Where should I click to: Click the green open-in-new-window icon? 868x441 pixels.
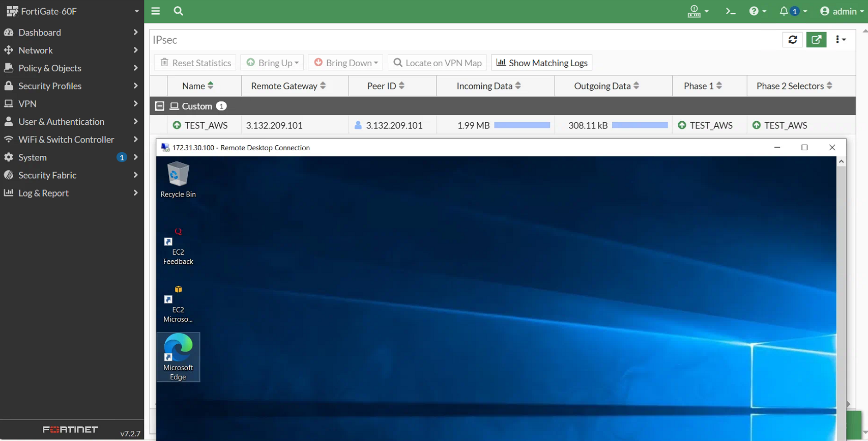tap(816, 40)
